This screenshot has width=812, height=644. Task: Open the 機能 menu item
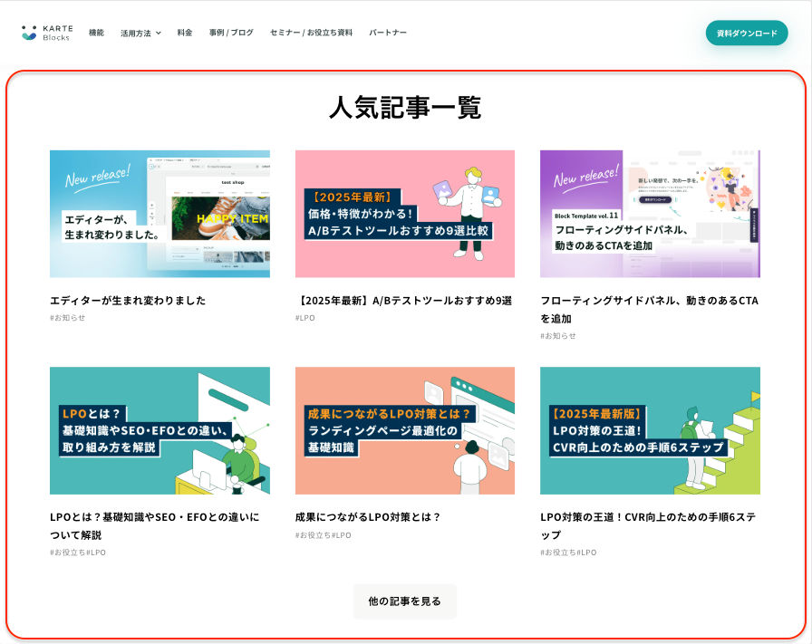click(96, 33)
